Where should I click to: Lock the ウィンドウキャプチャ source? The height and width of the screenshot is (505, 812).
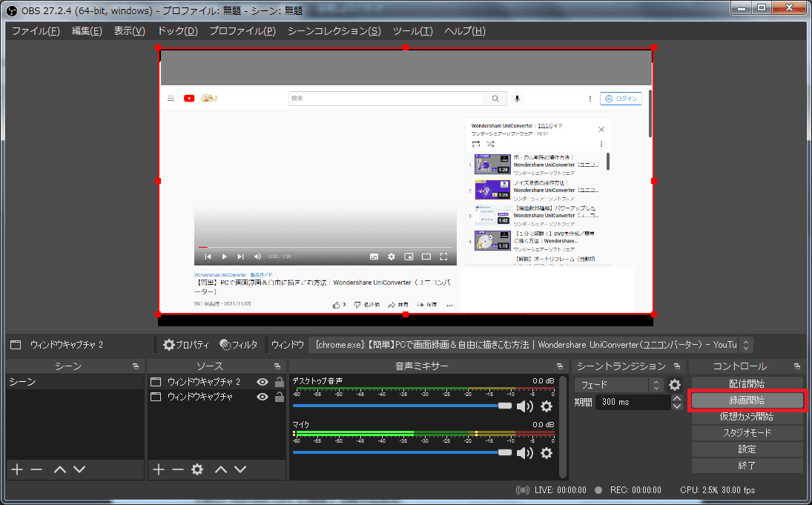[279, 397]
